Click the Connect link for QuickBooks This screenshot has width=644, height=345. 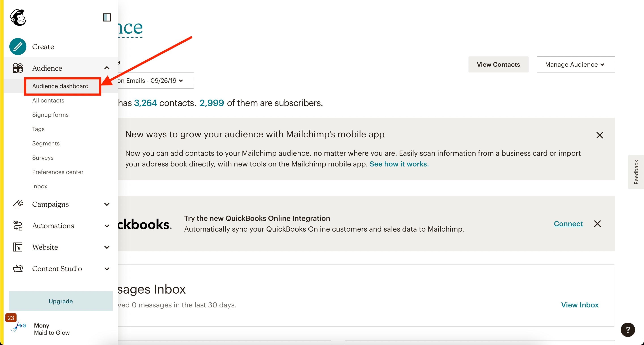pos(568,224)
